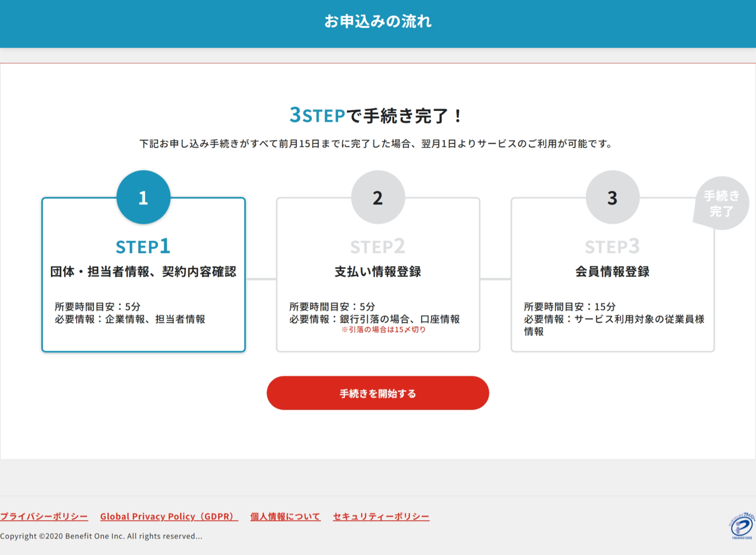756x555 pixels.
Task: Click the gray step 2 circle icon
Action: (x=378, y=197)
